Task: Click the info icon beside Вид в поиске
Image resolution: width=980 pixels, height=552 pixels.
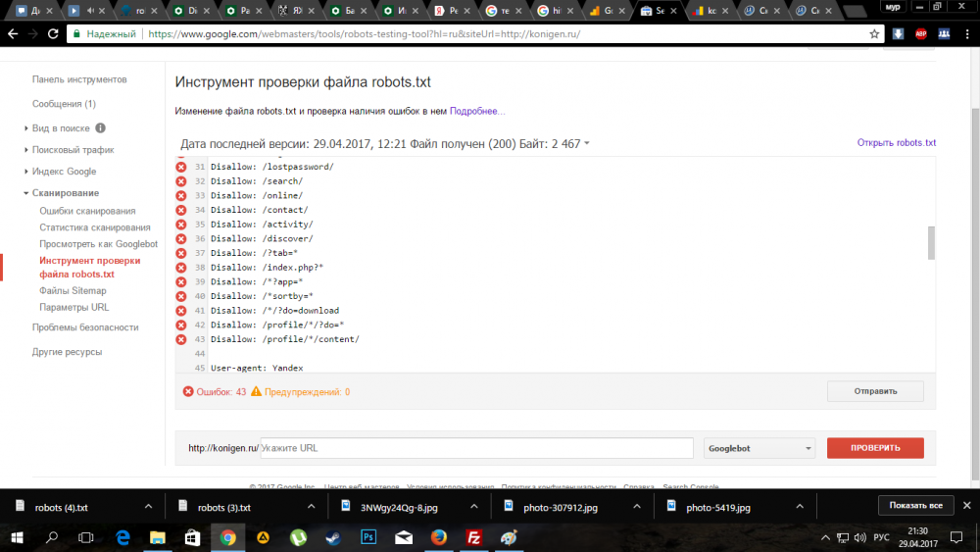Action: (100, 128)
